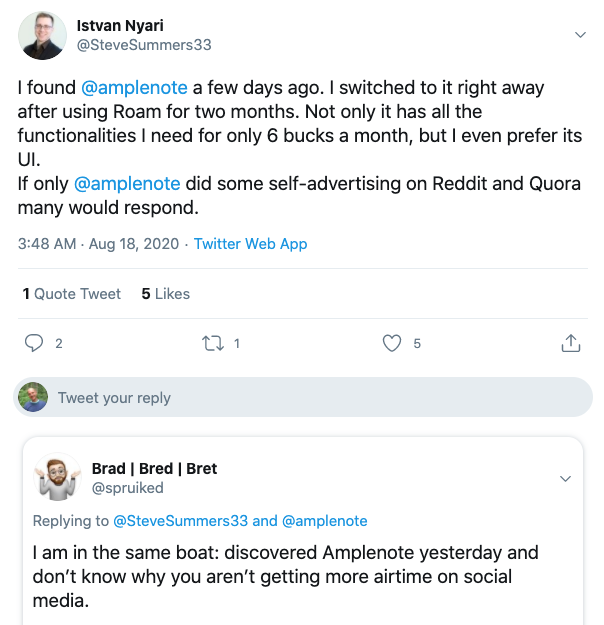Screen dimensions: 604x625
Task: View the 5 Likes list
Action: [166, 294]
